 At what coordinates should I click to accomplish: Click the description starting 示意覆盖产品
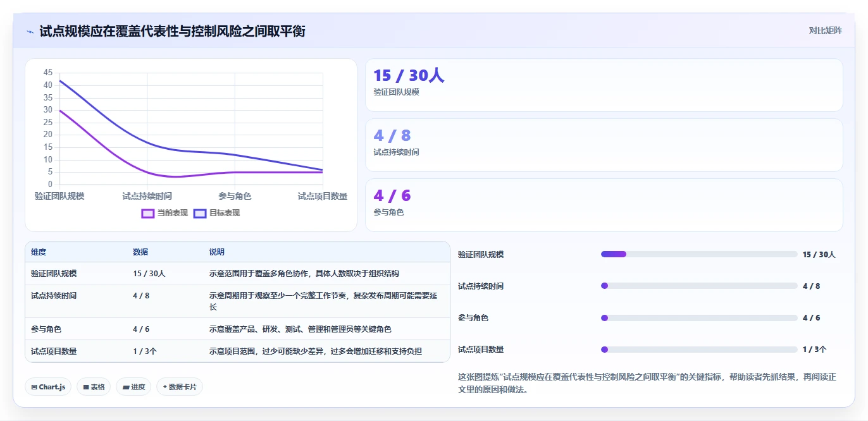click(301, 329)
